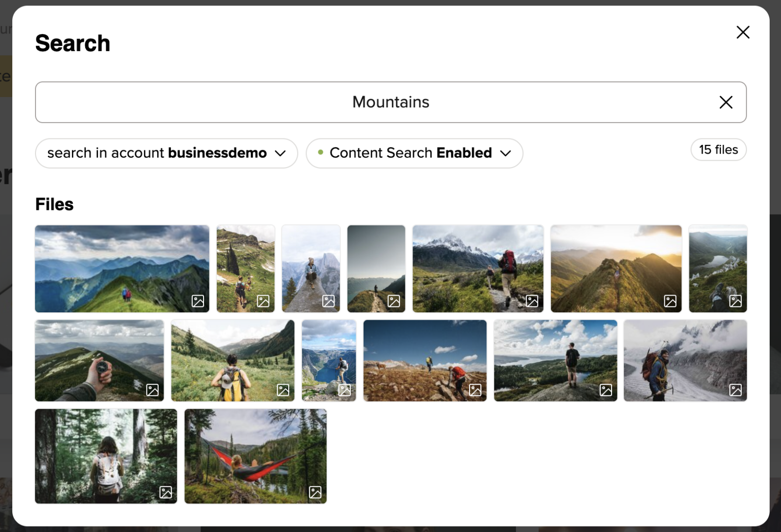Screen dimensions: 781x532
Task: Click image icon on glacier climber photo
Action: (736, 390)
